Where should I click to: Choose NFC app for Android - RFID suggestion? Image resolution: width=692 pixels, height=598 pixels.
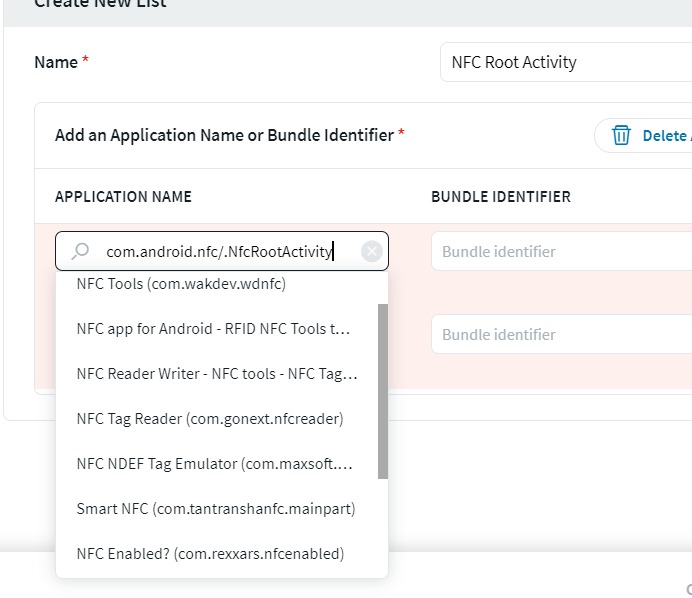tap(213, 328)
